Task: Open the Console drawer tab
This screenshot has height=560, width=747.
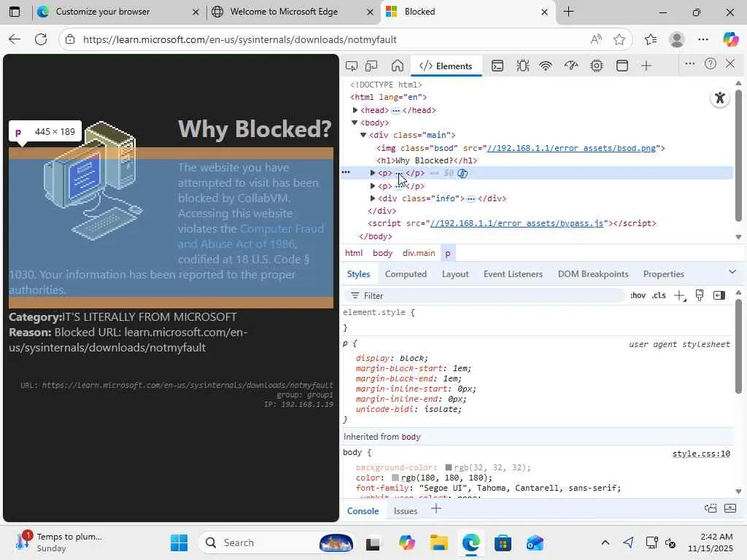Action: coord(363,510)
